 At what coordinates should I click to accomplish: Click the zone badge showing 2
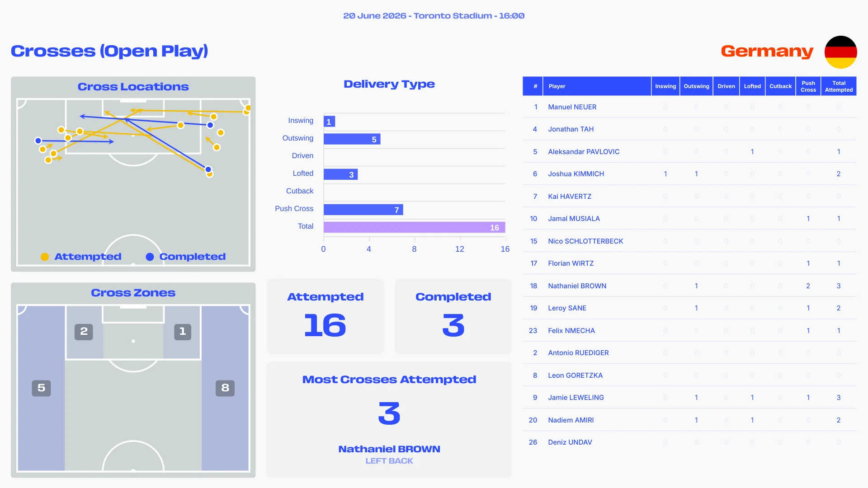coord(84,332)
